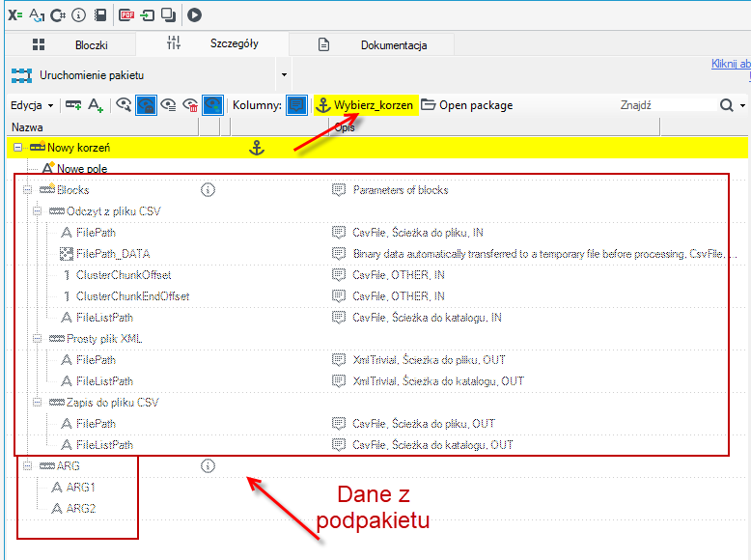Click into the Znajdź search field
This screenshot has width=751, height=560.
tap(667, 105)
